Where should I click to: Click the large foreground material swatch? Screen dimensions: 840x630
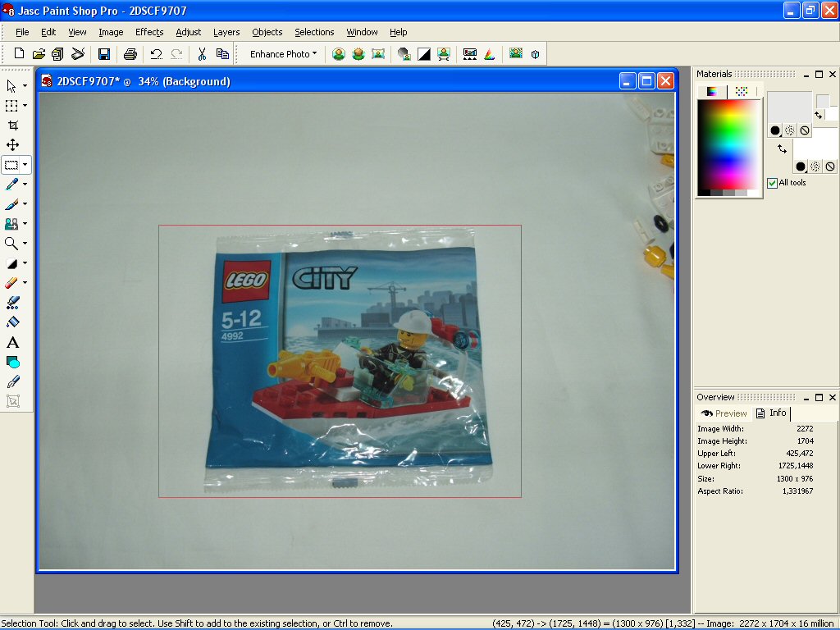pos(790,107)
